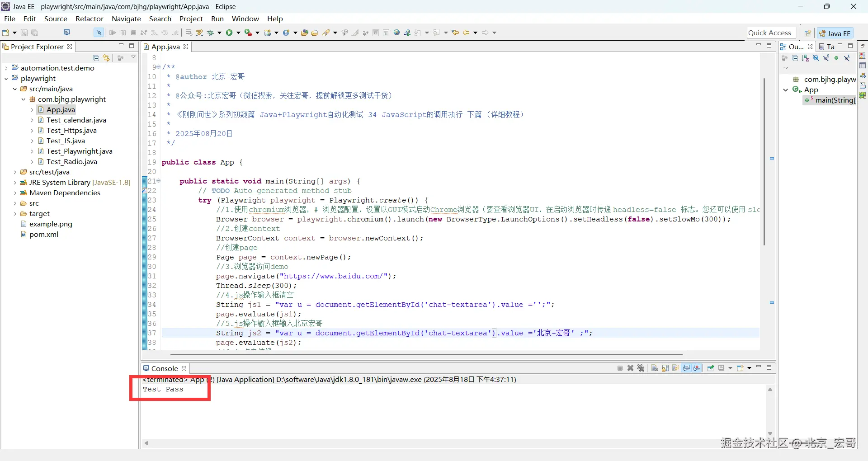
Task: Click Collapse All in the Outline view
Action: [x=795, y=58]
